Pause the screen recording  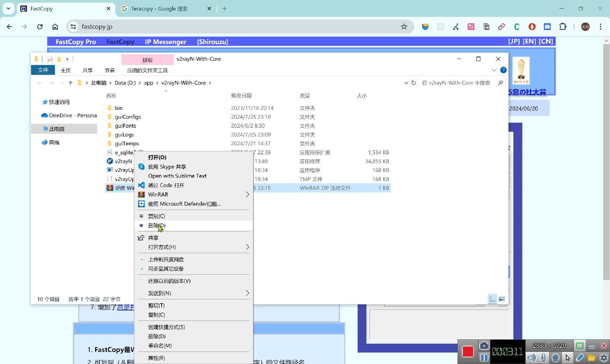click(484, 358)
